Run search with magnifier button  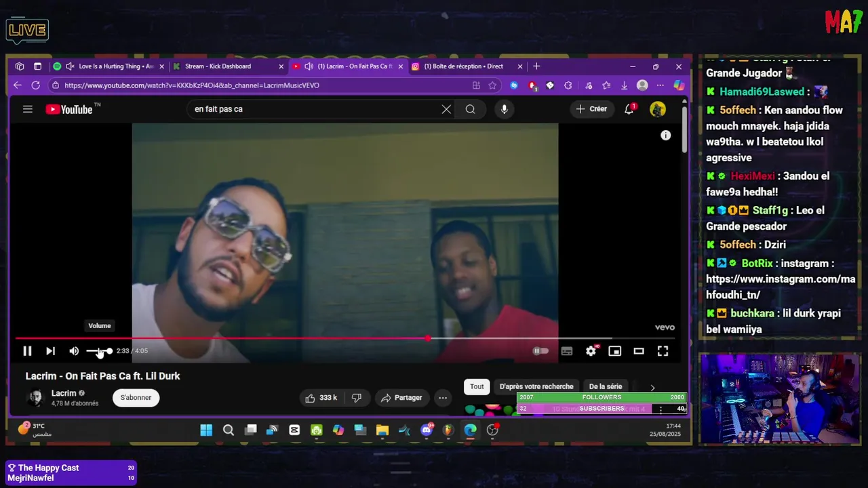coord(470,109)
